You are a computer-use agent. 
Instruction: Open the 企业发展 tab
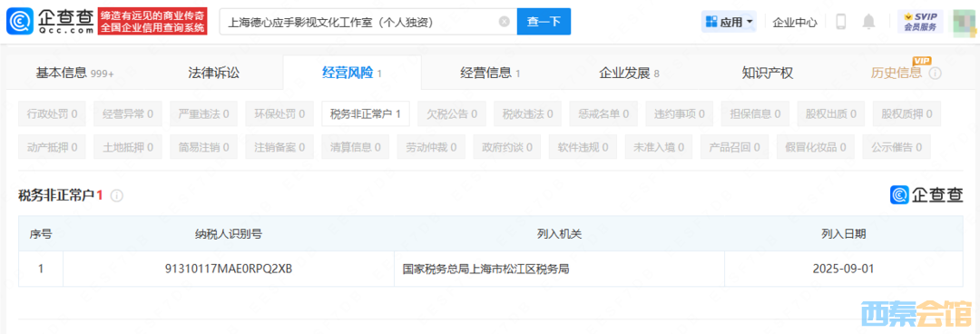click(x=629, y=74)
